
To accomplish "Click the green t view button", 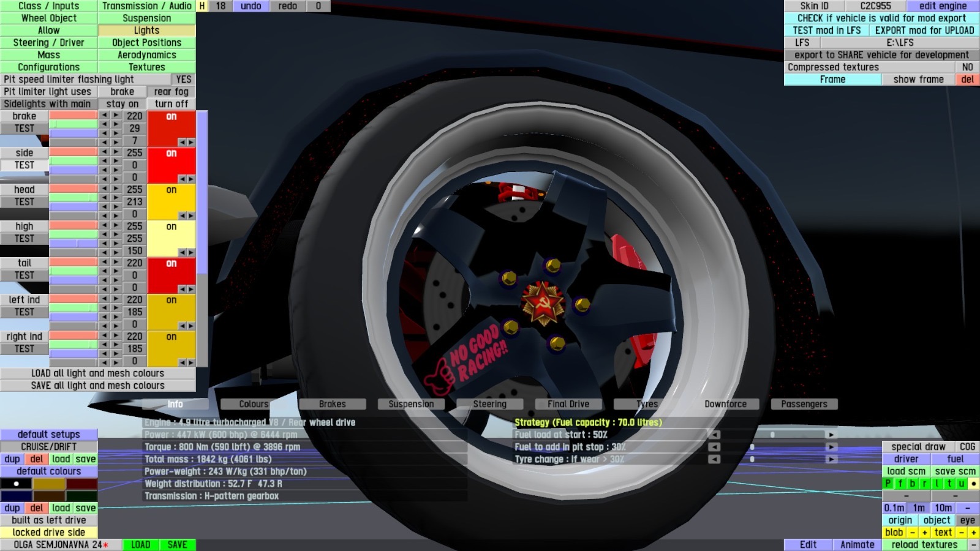I will (x=949, y=483).
